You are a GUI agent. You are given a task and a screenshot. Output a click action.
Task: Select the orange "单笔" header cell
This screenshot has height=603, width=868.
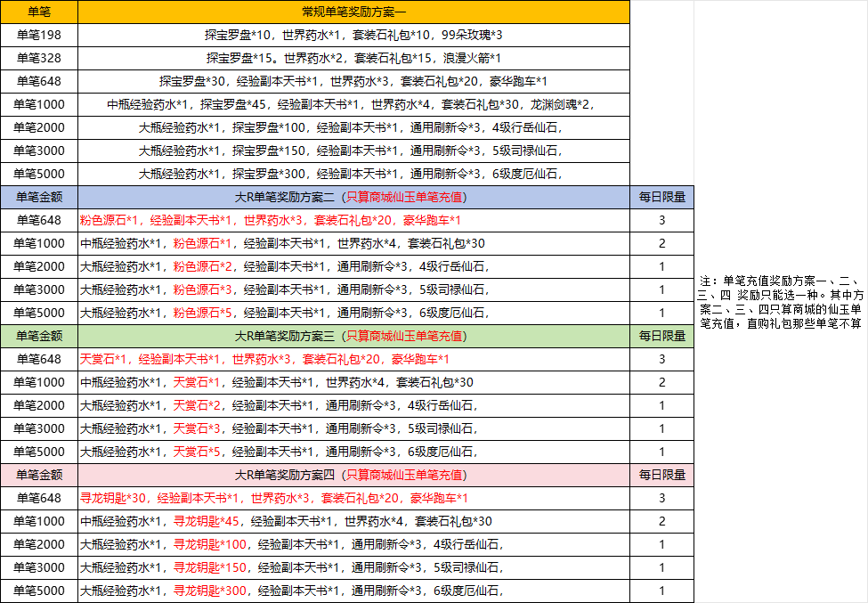coord(39,12)
